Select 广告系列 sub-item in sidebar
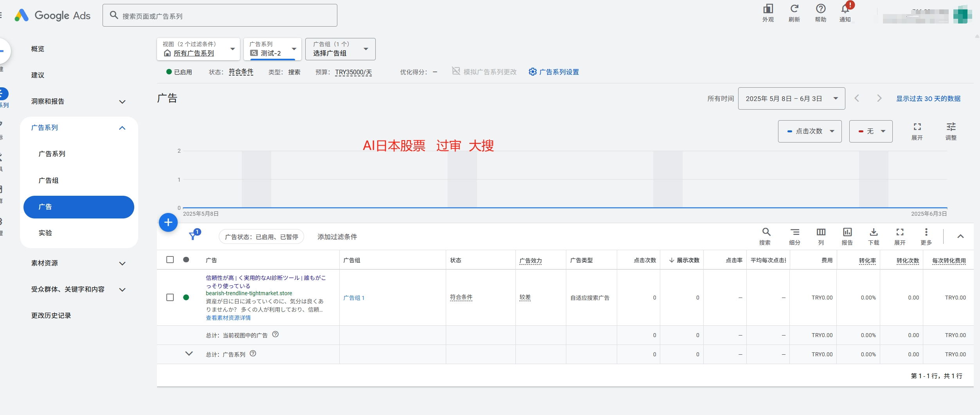980x415 pixels. click(x=52, y=154)
